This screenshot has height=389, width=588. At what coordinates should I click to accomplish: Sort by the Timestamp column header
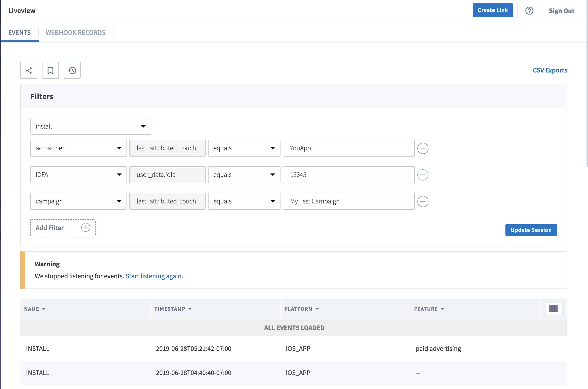click(173, 309)
